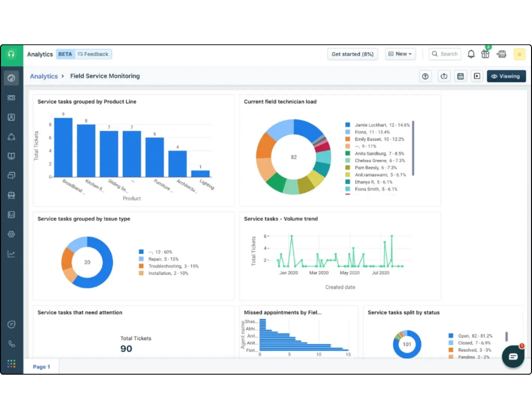The image size is (532, 419).
Task: Click the export icon above the dashboard
Action: coord(443,76)
